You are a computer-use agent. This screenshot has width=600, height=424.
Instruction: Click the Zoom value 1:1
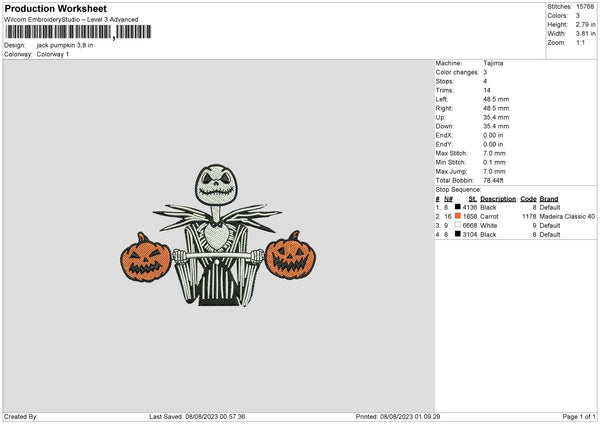580,43
